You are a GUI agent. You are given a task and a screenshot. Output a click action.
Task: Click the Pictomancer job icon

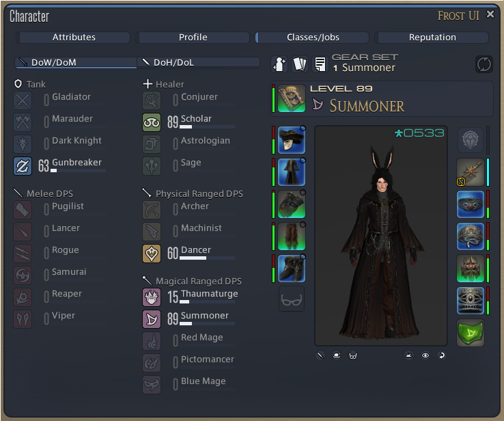152,363
